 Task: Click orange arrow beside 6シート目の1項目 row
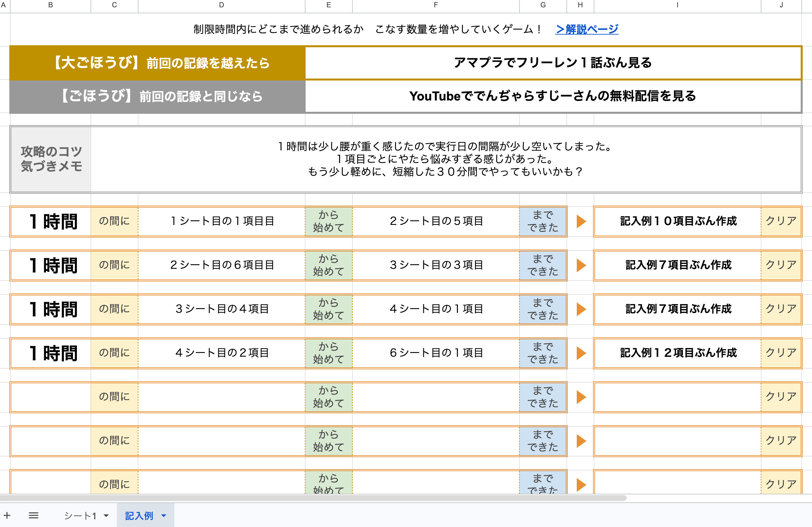coord(581,353)
